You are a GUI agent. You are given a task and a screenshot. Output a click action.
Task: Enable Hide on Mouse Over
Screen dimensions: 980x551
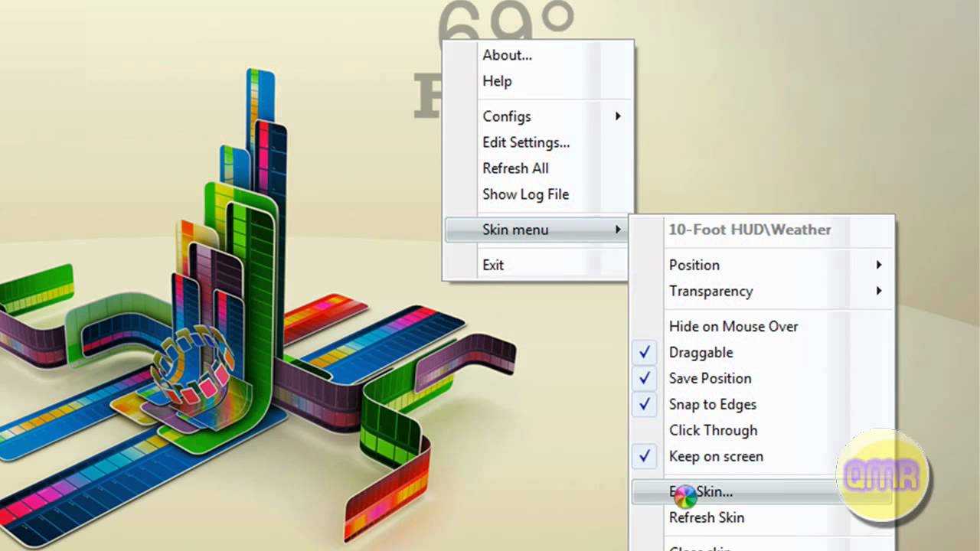click(762, 326)
